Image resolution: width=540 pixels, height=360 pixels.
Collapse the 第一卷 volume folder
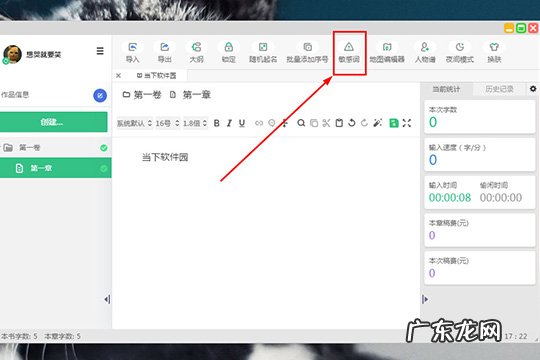(8, 148)
